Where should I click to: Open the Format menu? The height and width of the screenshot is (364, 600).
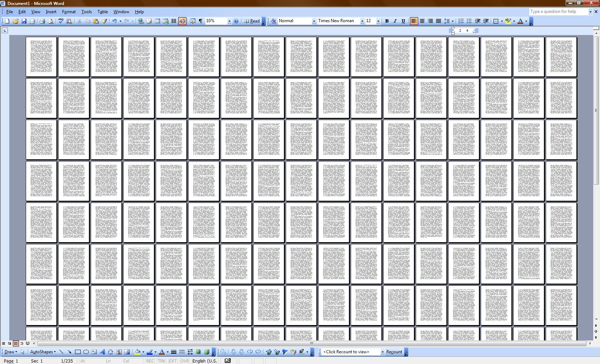69,12
